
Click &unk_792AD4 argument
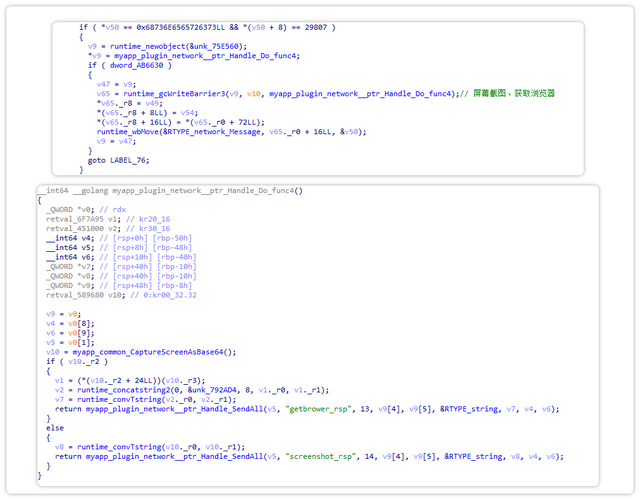coord(214,390)
